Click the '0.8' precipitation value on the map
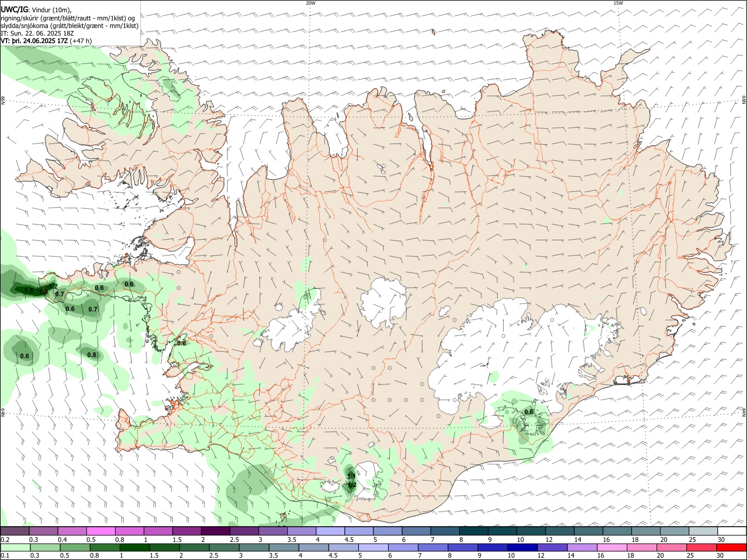The image size is (747, 560). pos(92,355)
